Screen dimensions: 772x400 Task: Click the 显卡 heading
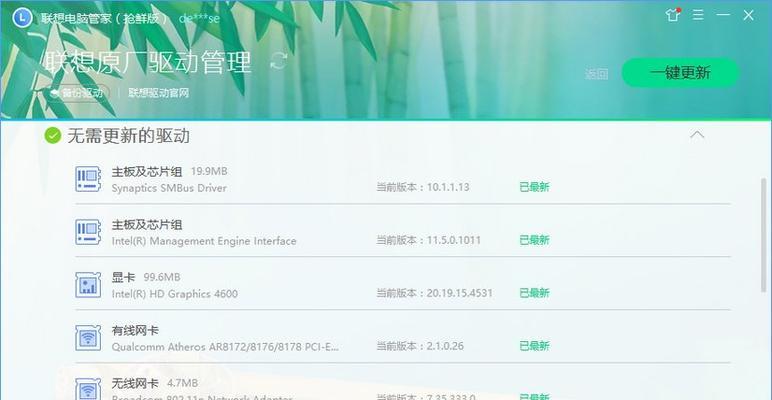123,277
